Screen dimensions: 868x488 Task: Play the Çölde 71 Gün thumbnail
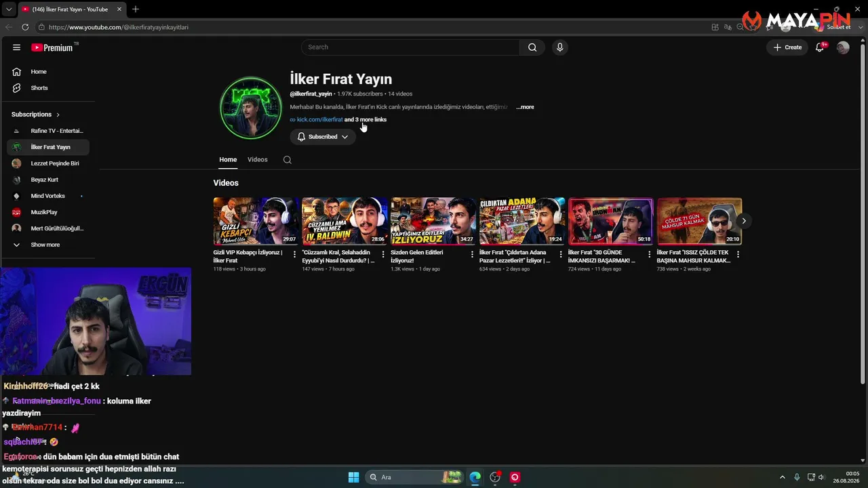pyautogui.click(x=699, y=221)
